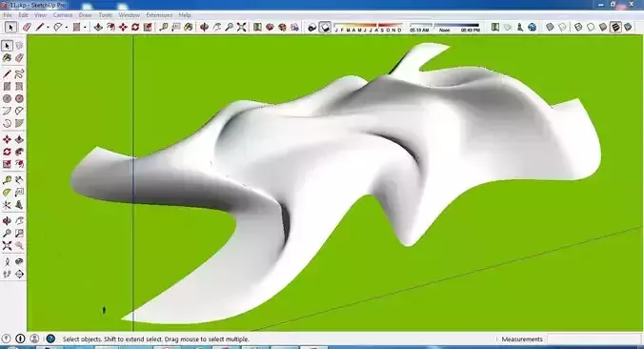Image resolution: width=644 pixels, height=349 pixels.
Task: Click the Measurements input box
Action: [594, 339]
